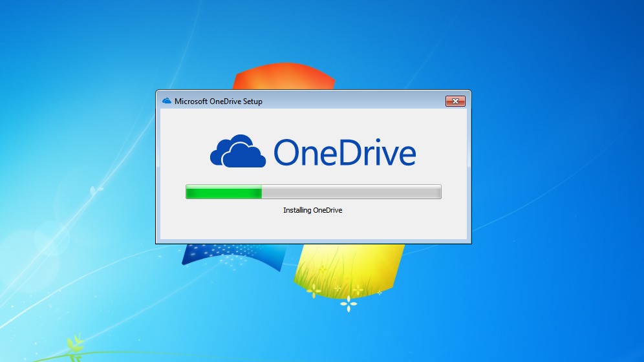This screenshot has width=644, height=362.
Task: Click the large "OneDrive" wordmark
Action: click(345, 153)
